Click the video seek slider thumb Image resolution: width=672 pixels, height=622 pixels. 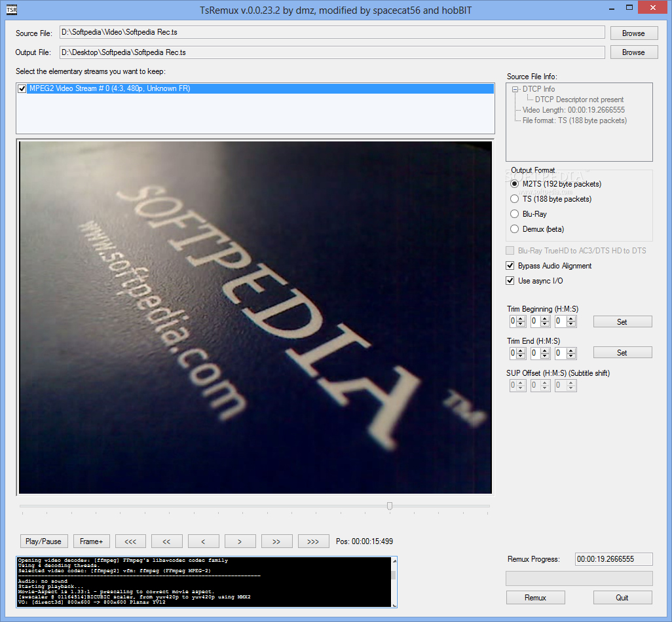(390, 506)
